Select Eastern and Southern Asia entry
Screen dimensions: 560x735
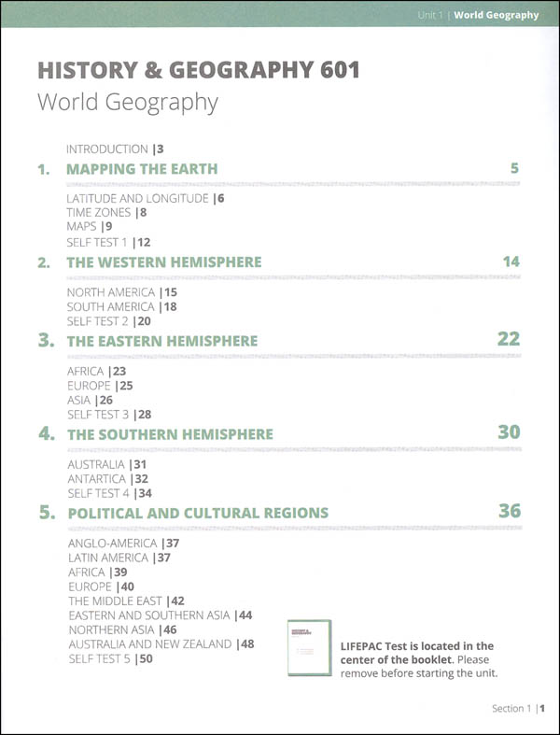161,615
